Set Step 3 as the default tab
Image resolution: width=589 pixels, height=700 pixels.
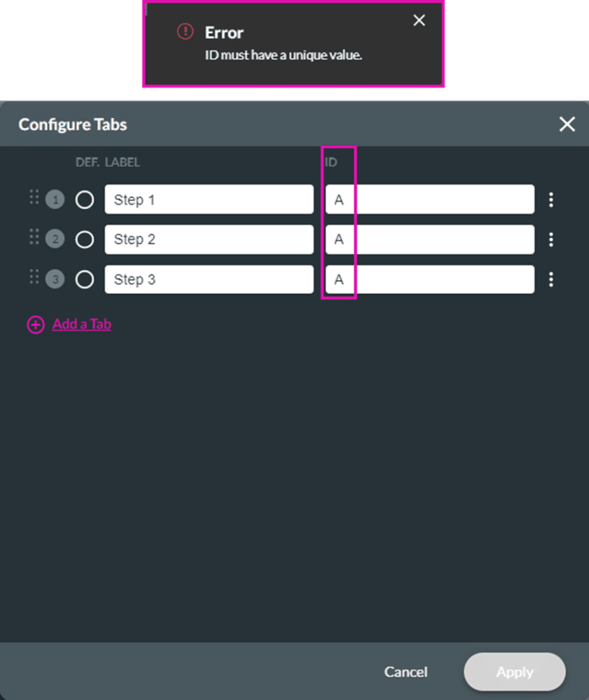(x=85, y=280)
